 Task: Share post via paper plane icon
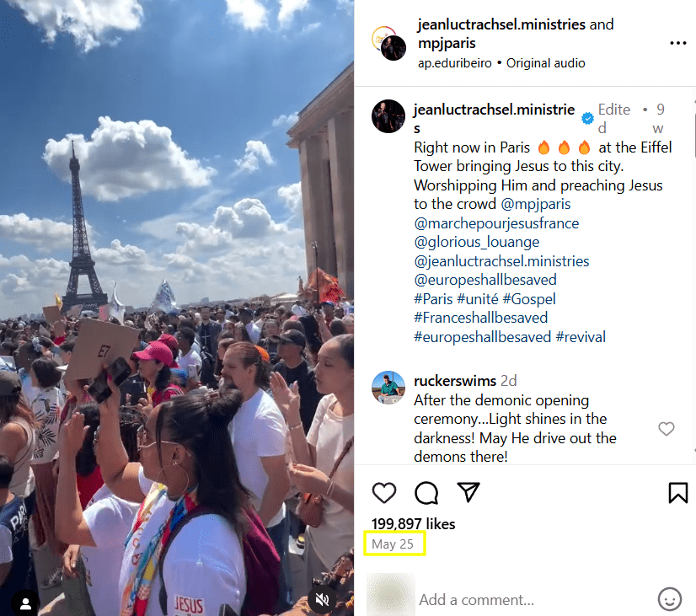click(x=468, y=492)
